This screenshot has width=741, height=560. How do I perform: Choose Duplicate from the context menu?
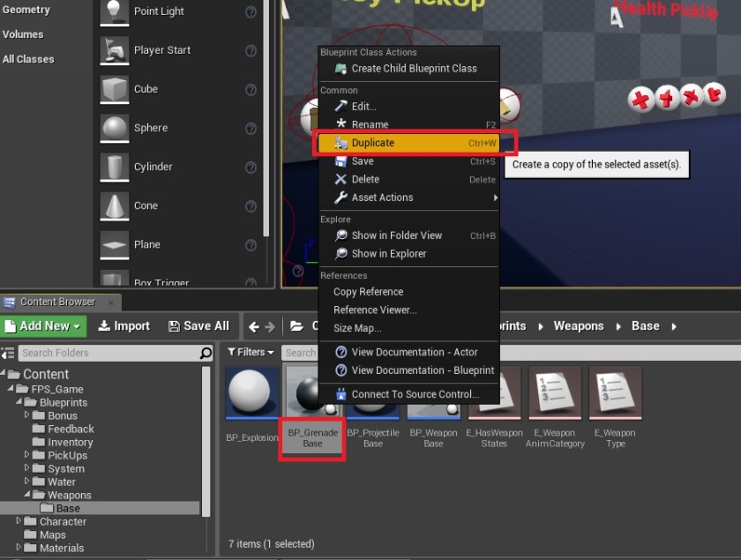point(373,143)
